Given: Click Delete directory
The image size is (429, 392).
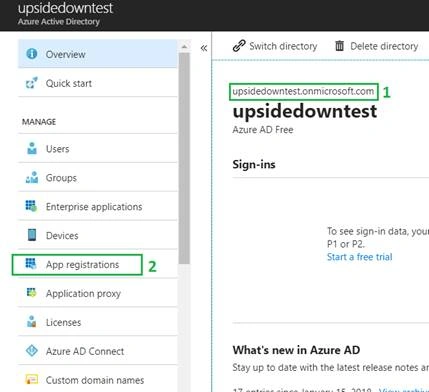Looking at the screenshot, I should click(x=376, y=46).
